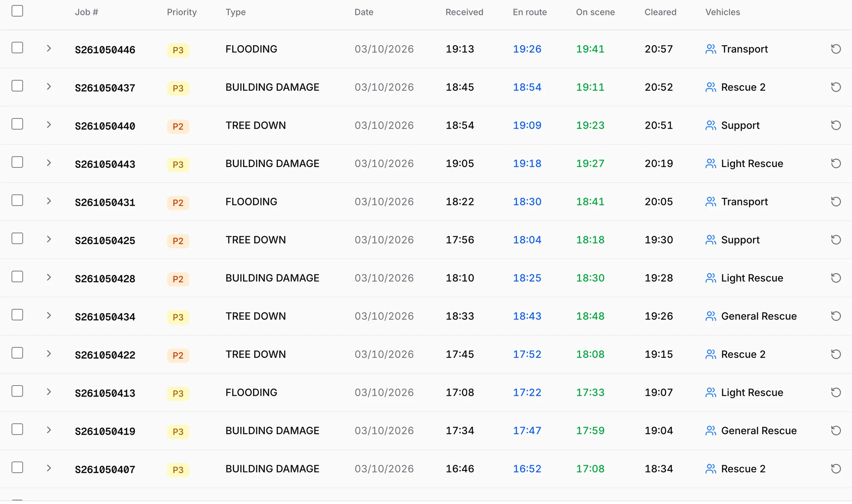
Task: Click the restore icon for job S261050446
Action: 836,49
